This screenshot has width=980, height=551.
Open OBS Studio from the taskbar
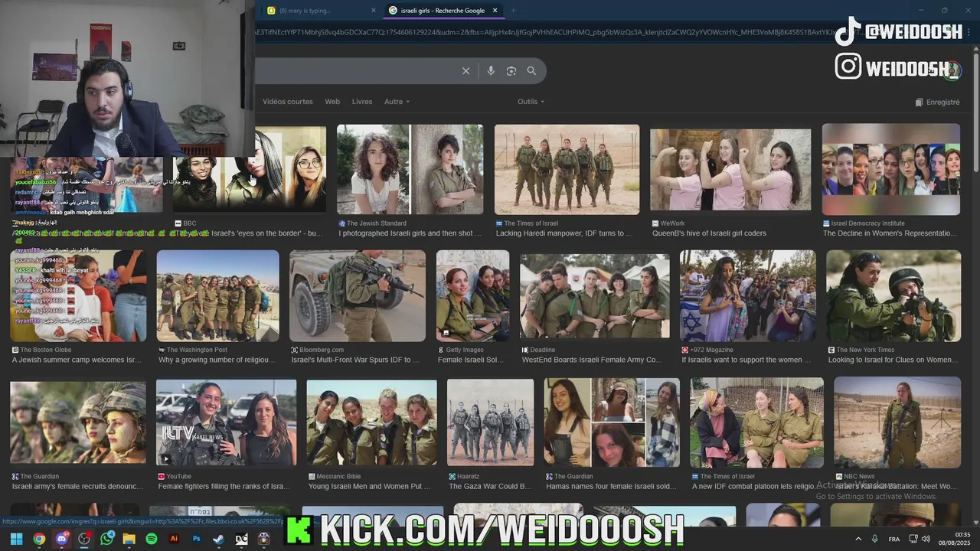[84, 539]
